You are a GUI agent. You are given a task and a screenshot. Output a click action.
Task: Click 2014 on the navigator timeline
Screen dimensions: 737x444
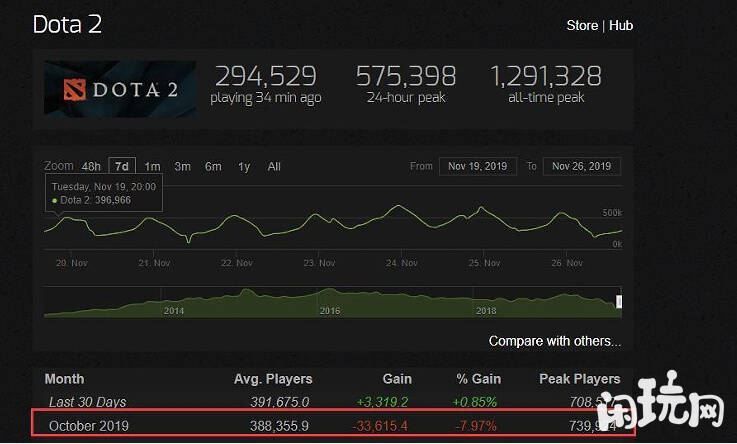[174, 311]
